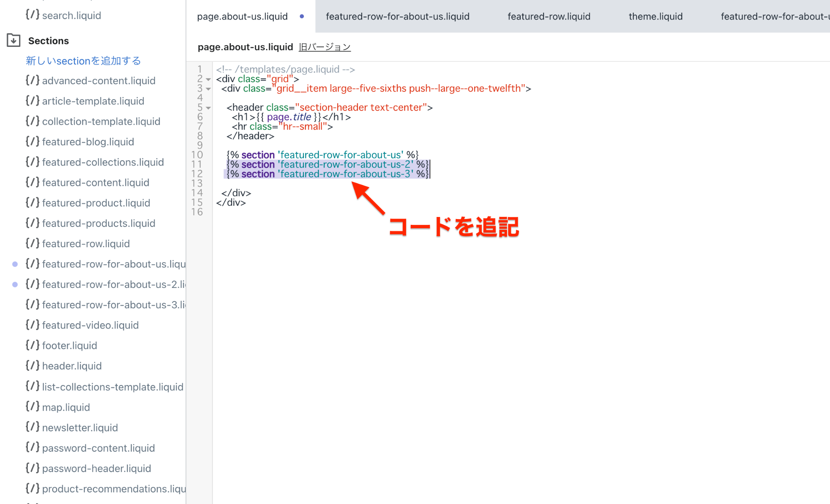Open the 旧バージョン older versions link

click(x=325, y=47)
